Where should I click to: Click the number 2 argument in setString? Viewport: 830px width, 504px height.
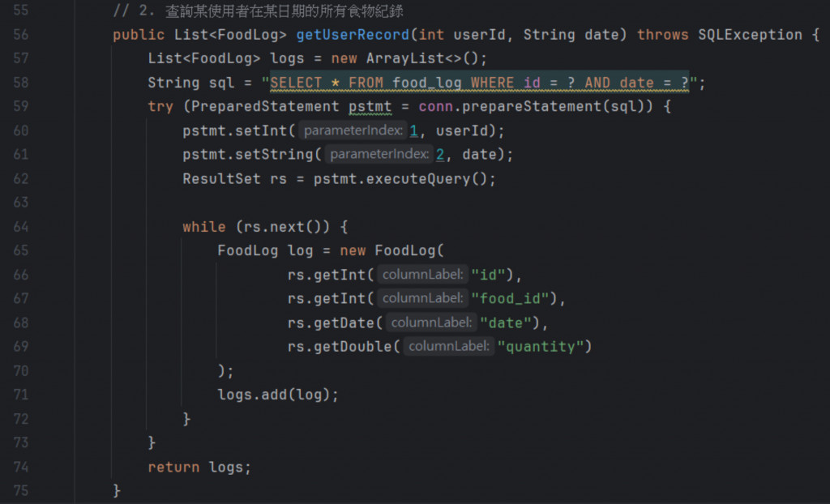tap(440, 155)
